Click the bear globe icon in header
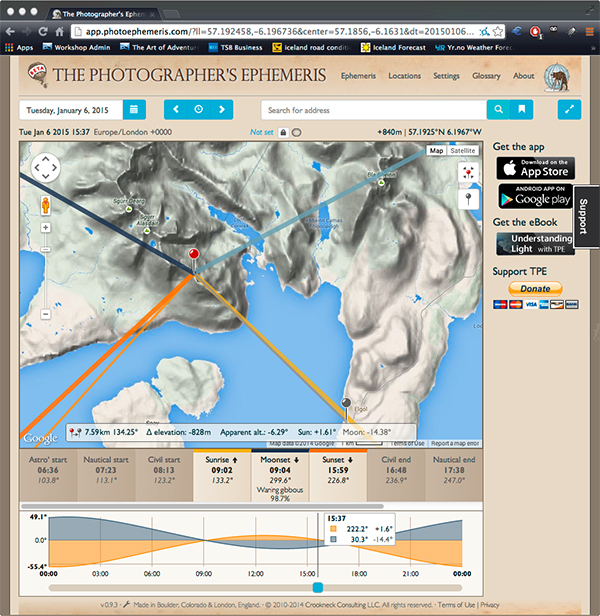 (557, 77)
